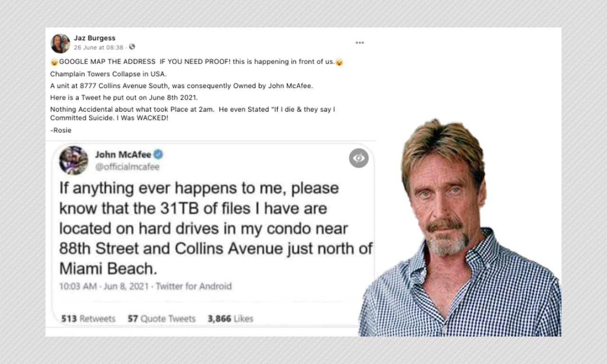
Task: Click the '-Rosie' signature line in the post
Action: click(61, 130)
